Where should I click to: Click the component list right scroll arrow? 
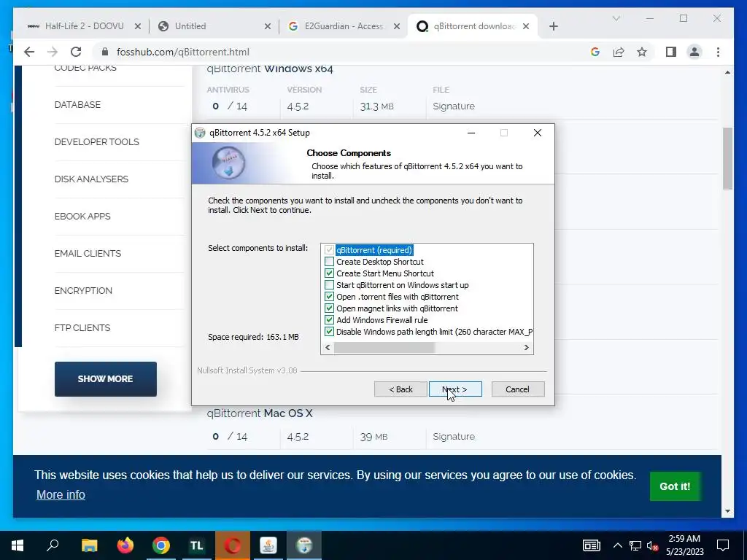point(527,348)
